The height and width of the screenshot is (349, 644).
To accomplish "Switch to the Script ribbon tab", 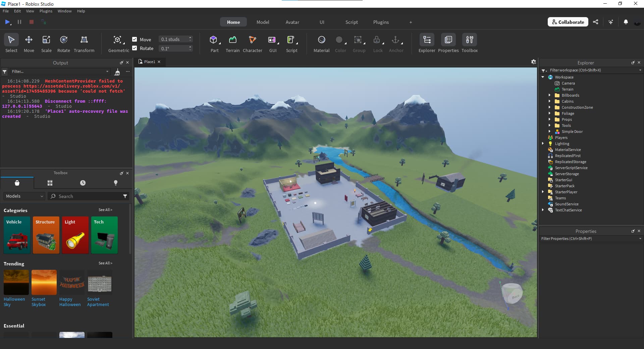I will point(352,22).
